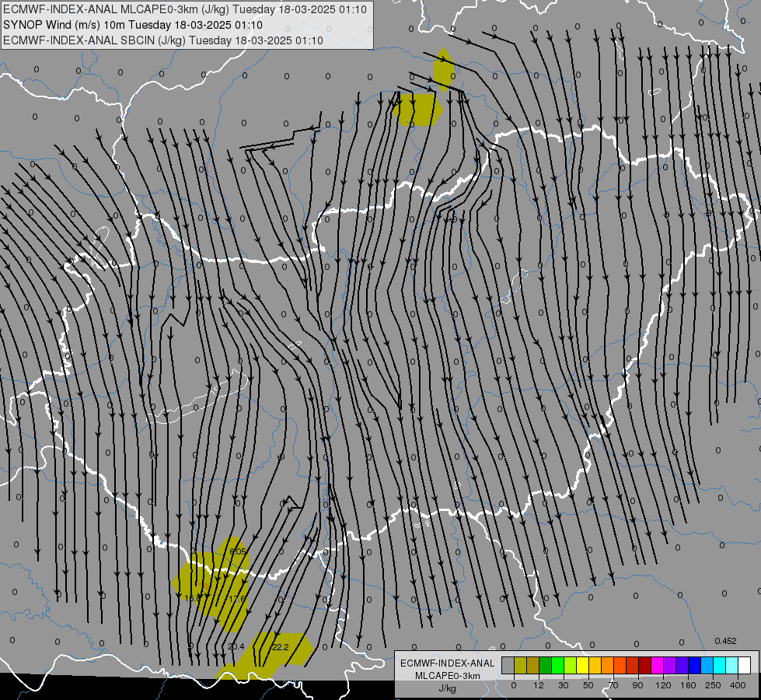Select the dark gold legend swatch
Viewport: 761px width, 700px height.
533,665
